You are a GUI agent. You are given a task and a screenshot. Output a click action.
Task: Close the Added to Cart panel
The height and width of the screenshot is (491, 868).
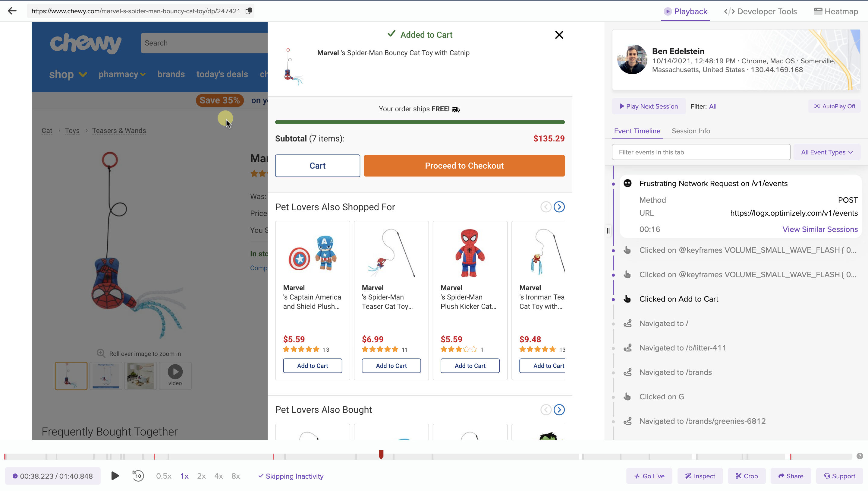pyautogui.click(x=559, y=35)
